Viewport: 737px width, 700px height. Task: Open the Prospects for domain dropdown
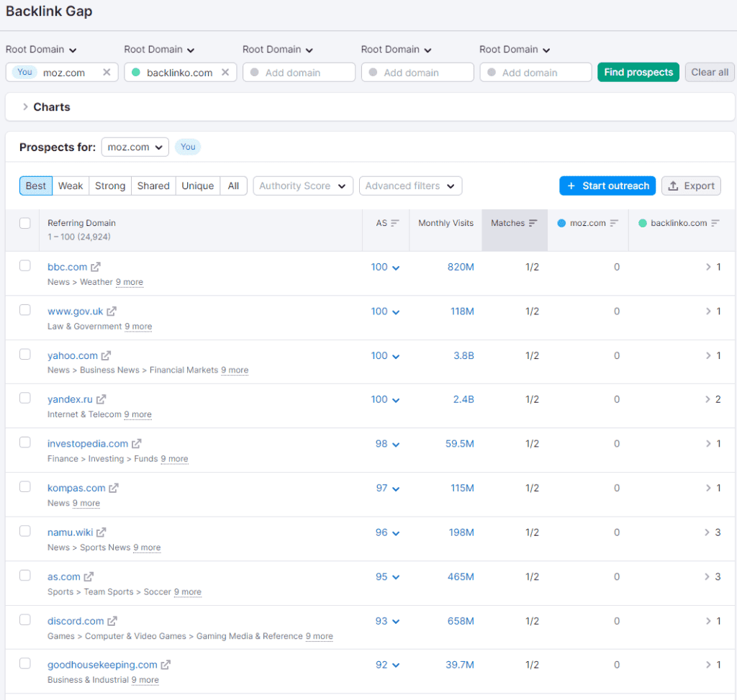tap(135, 147)
